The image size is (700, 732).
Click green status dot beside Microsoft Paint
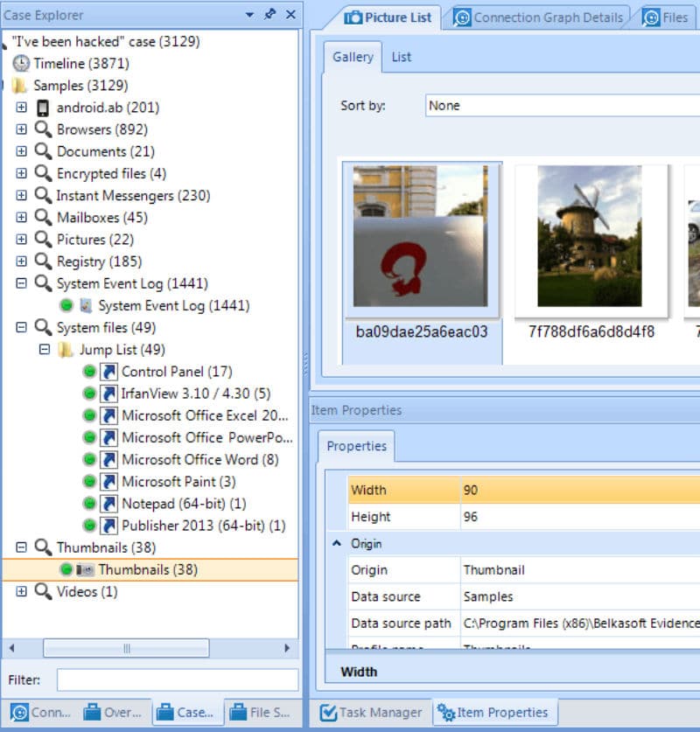[x=89, y=482]
